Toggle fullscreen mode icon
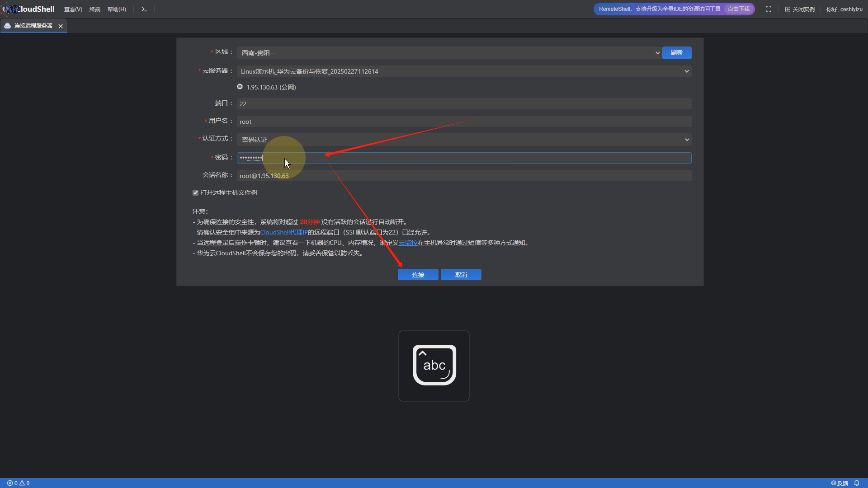Screen dimensions: 868x488 coord(768,9)
